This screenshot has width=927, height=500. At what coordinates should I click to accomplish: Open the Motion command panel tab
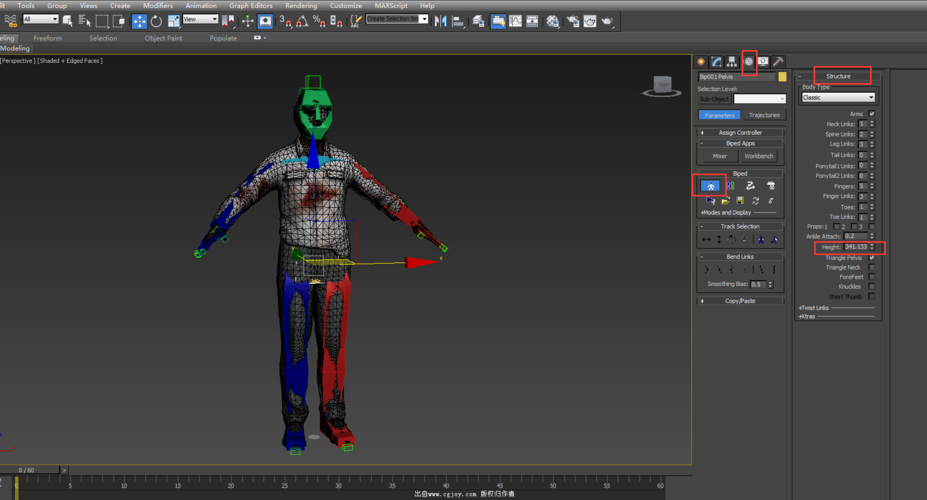748,62
